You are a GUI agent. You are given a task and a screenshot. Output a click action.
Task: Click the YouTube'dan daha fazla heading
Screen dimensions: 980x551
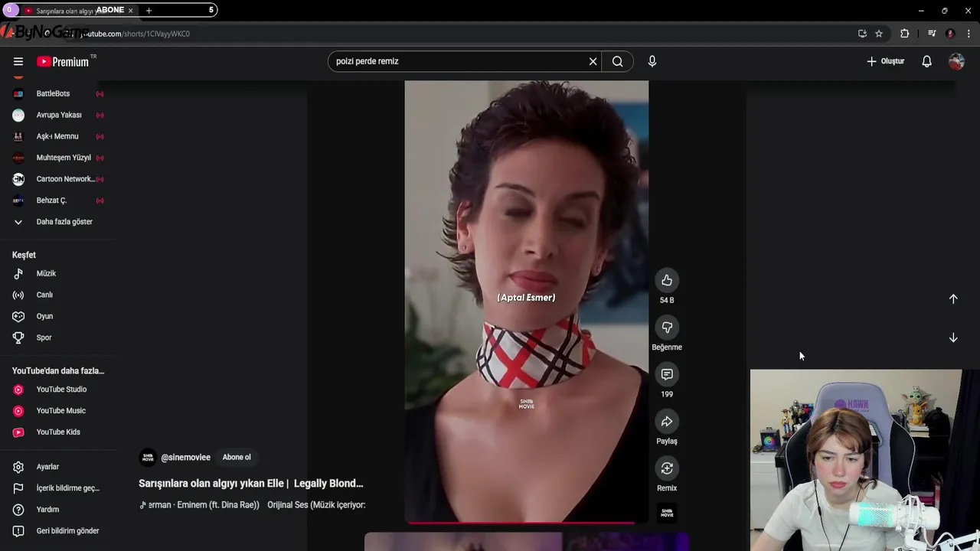point(58,371)
